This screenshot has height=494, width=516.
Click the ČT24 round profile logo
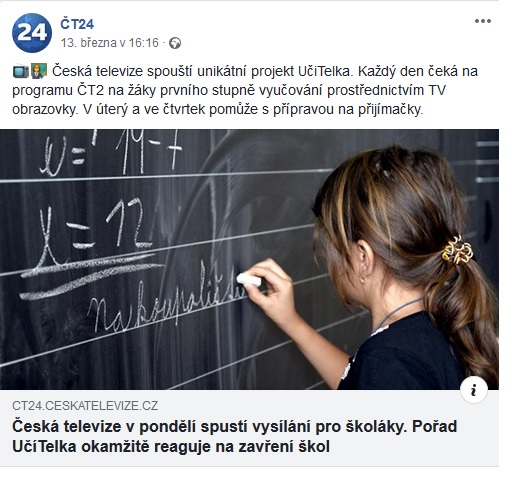pyautogui.click(x=32, y=33)
